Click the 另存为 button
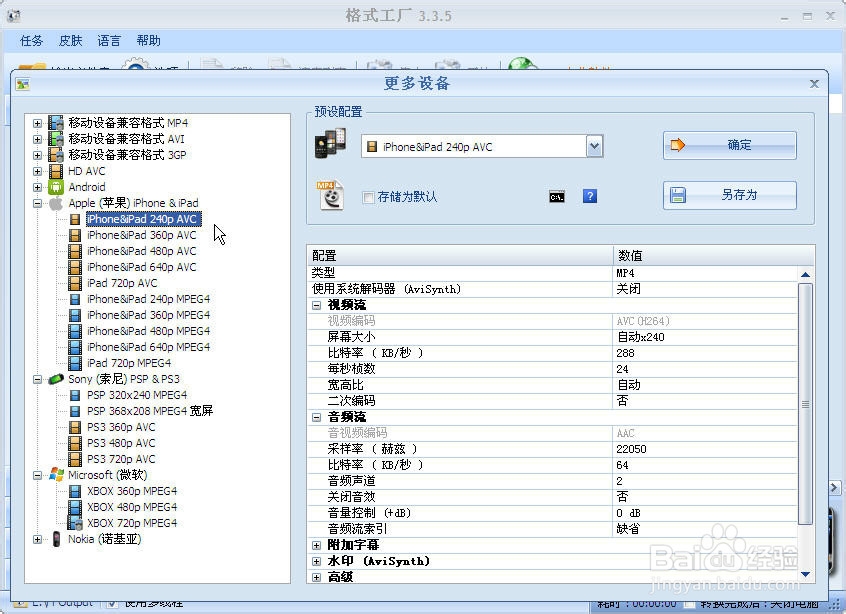The image size is (846, 614). click(729, 195)
